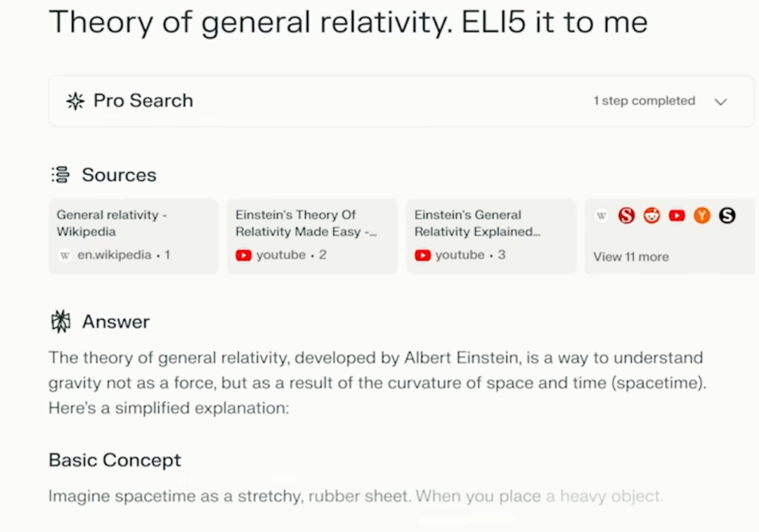The height and width of the screenshot is (532, 759).
Task: Click the red S icon in more sources
Action: click(627, 216)
